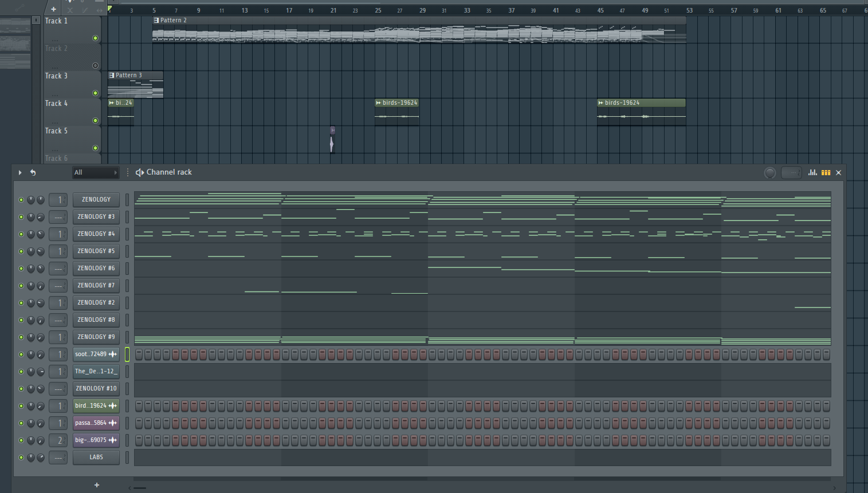Open the ZENOLOGY #8 channel button
Screen dimensions: 868x493
tap(96, 320)
